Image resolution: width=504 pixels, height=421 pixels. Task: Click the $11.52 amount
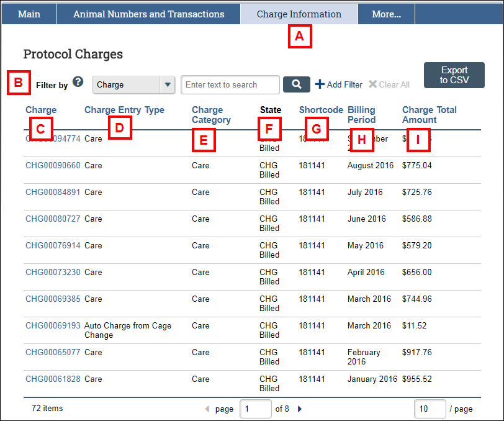[415, 326]
